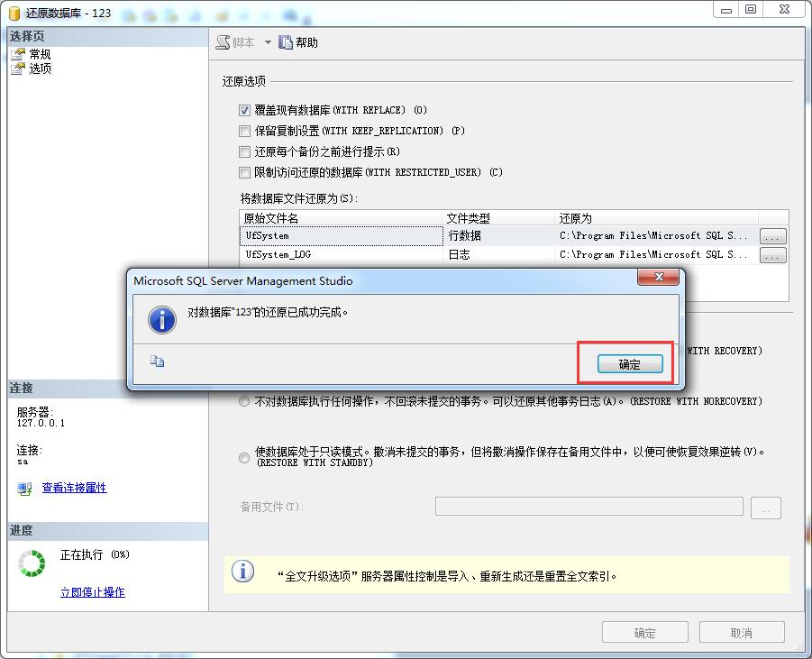812x659 pixels.
Task: Click the 备用文件 browse button
Action: 765,508
